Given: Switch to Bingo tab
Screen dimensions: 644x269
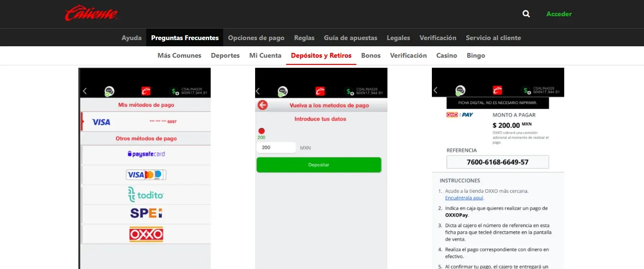Looking at the screenshot, I should pos(476,55).
